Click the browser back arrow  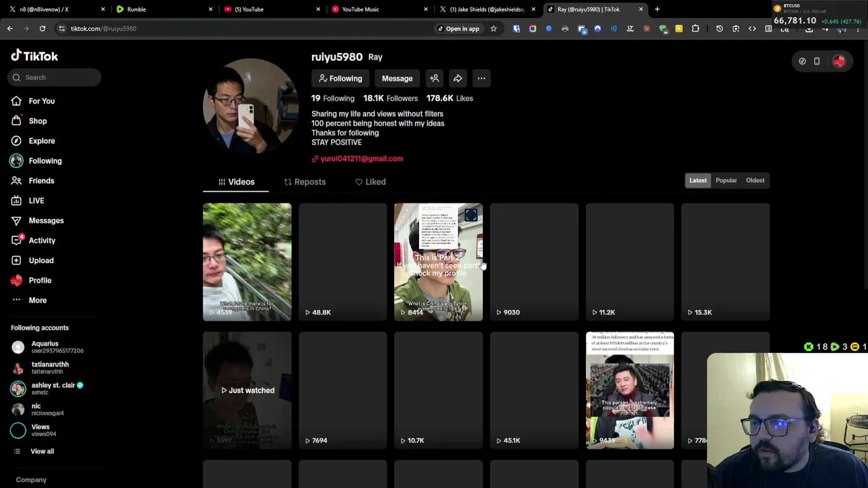coord(9,28)
